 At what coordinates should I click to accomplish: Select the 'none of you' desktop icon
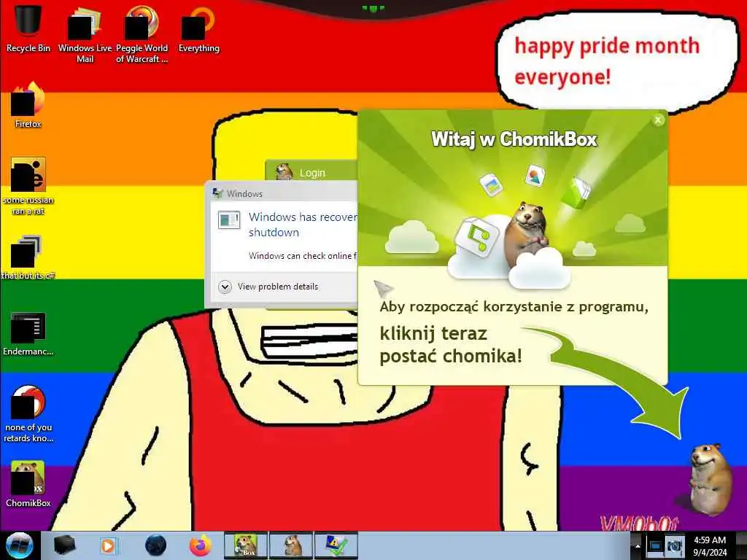28,413
